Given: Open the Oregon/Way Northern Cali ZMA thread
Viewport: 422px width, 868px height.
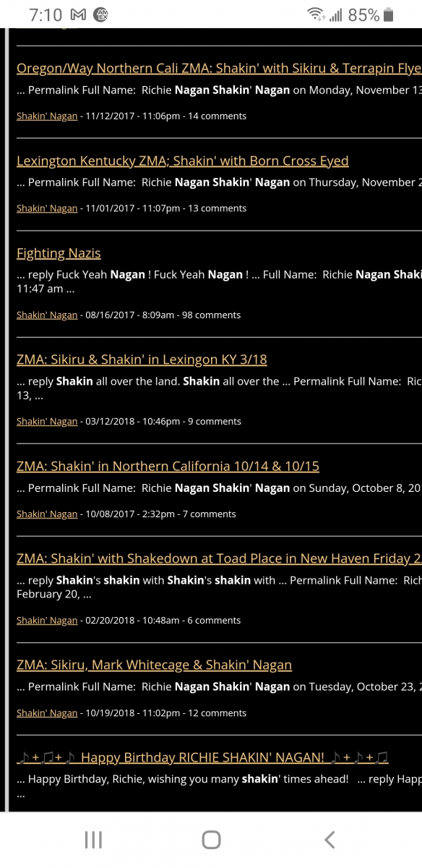Looking at the screenshot, I should 219,68.
